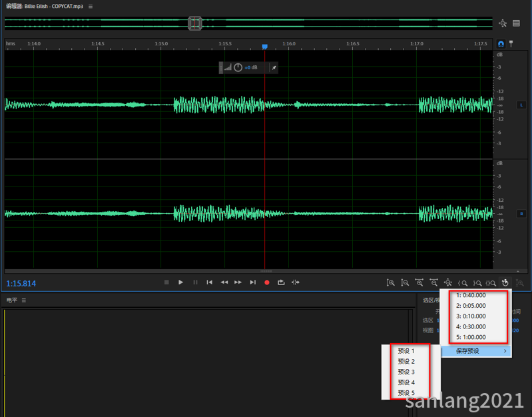
Task: Expand the 保存预设 submenu
Action: point(476,351)
